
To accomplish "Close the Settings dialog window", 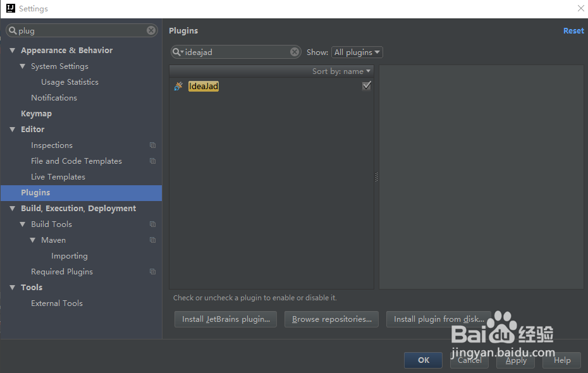I will coord(580,8).
